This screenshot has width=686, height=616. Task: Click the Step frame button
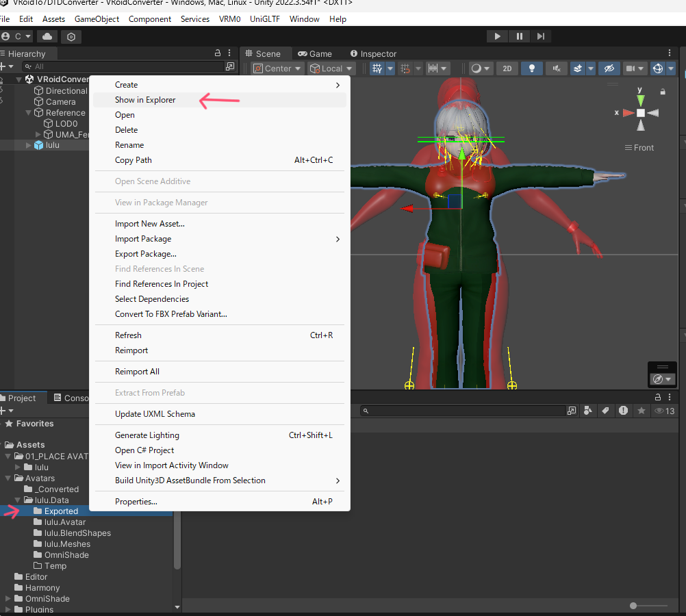[x=541, y=36]
